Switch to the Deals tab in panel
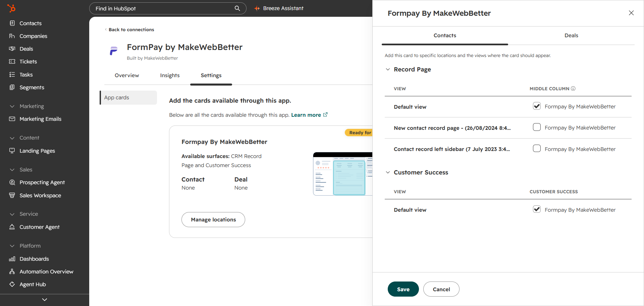 [571, 36]
